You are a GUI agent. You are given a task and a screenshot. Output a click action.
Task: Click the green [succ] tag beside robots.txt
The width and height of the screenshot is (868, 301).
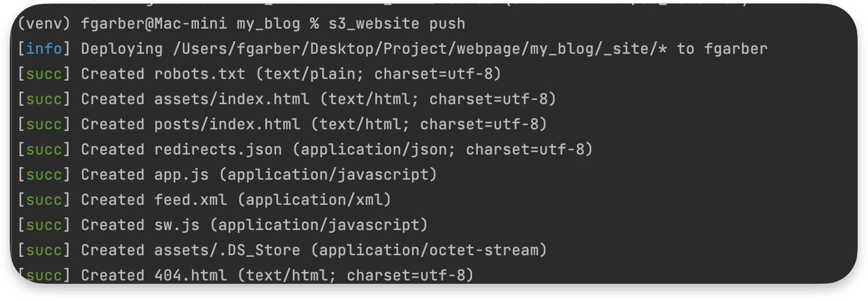(x=44, y=74)
